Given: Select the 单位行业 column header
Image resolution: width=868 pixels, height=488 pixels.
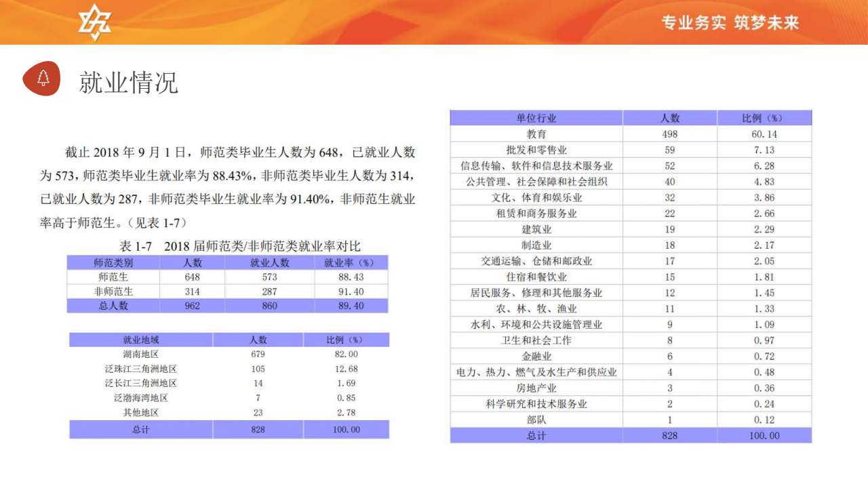Looking at the screenshot, I should click(536, 118).
